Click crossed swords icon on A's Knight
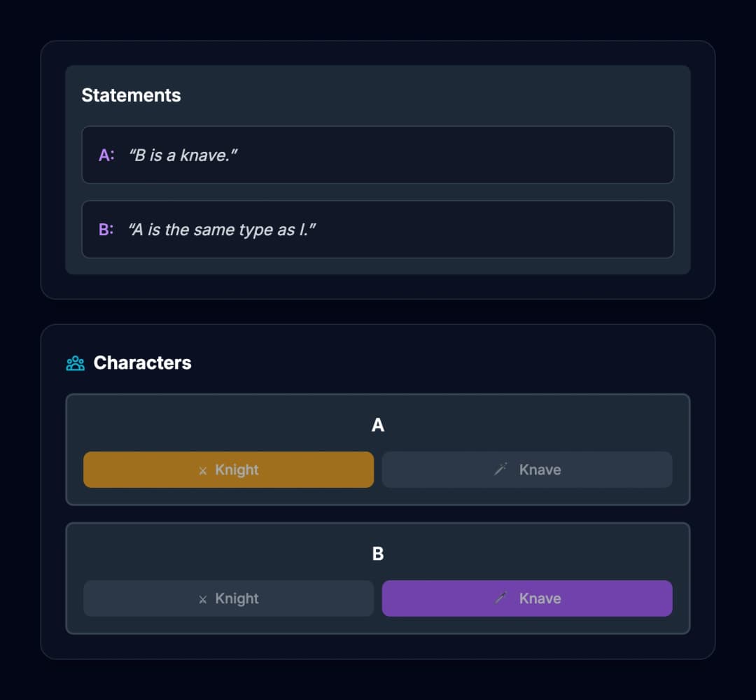756x700 pixels. click(203, 471)
